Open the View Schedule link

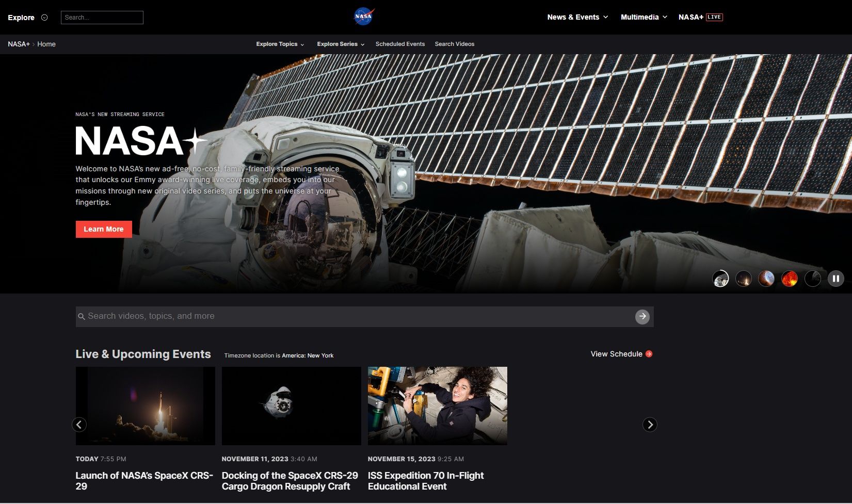click(616, 354)
